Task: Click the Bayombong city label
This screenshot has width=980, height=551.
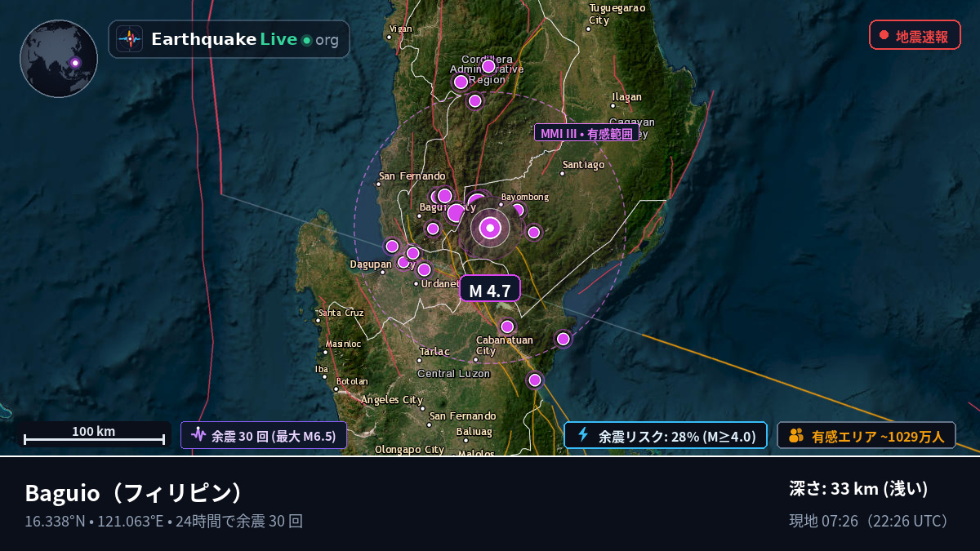Action: click(525, 197)
